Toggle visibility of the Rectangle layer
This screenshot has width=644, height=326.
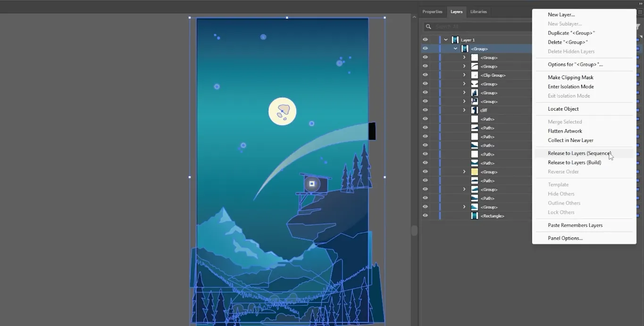tap(425, 216)
